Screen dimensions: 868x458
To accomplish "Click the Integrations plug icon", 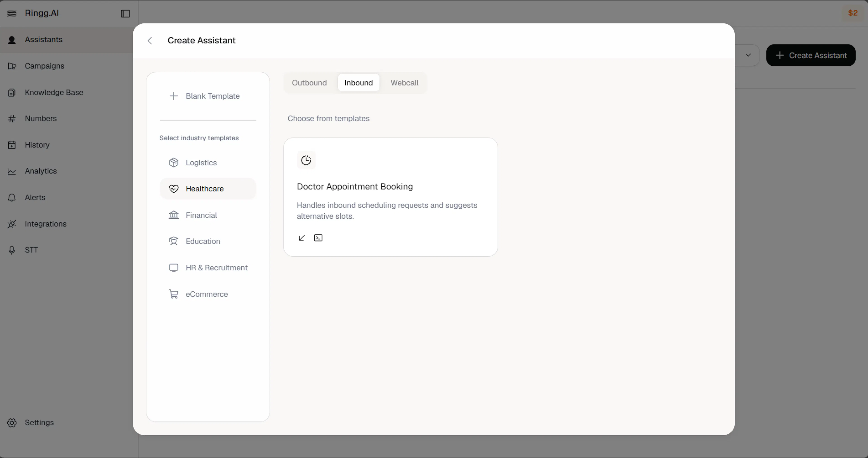I will 12,224.
